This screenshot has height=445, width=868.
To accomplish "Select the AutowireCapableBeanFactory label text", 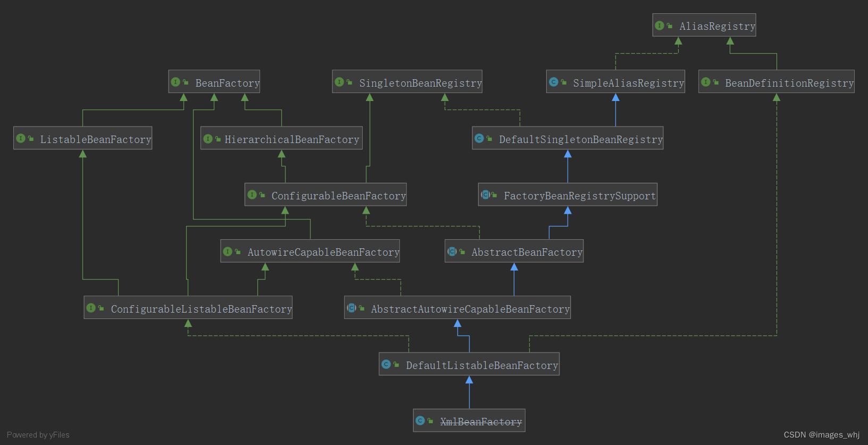I will click(323, 252).
